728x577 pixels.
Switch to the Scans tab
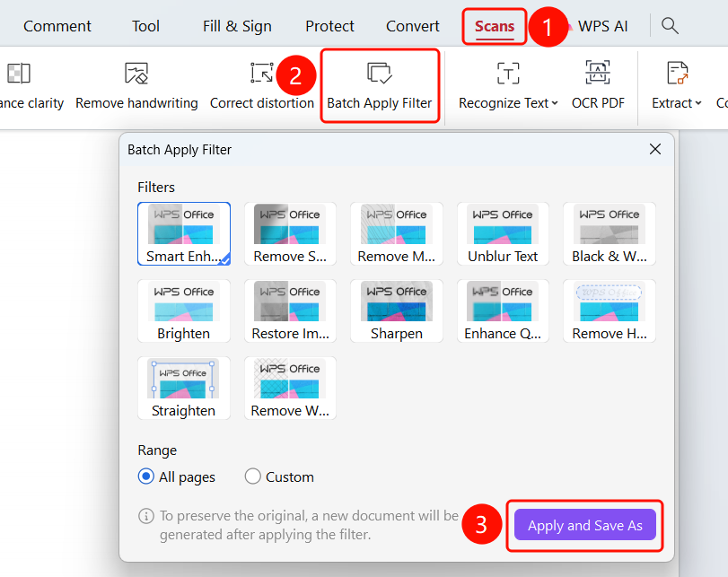(494, 26)
